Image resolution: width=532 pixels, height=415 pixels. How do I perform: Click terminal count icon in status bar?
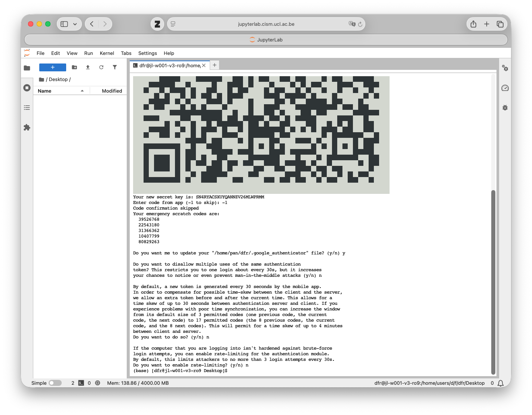pyautogui.click(x=81, y=383)
